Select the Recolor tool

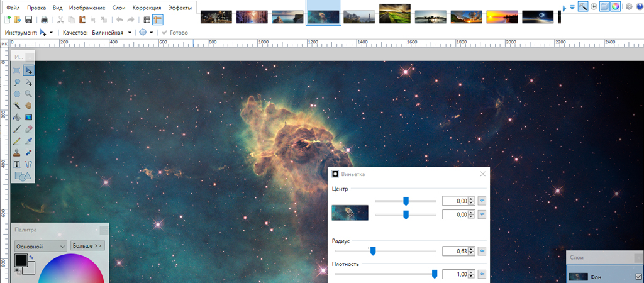[28, 152]
